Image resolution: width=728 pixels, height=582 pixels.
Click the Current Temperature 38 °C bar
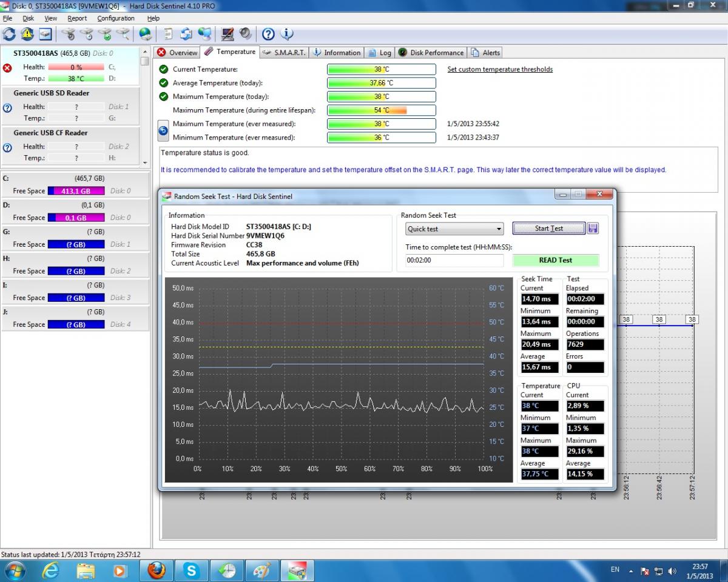click(382, 69)
